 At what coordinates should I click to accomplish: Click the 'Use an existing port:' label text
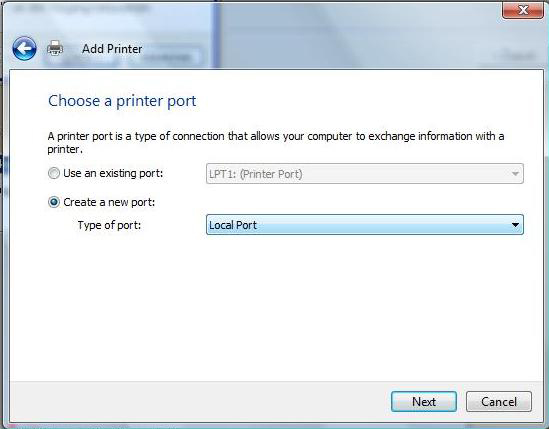pyautogui.click(x=113, y=173)
